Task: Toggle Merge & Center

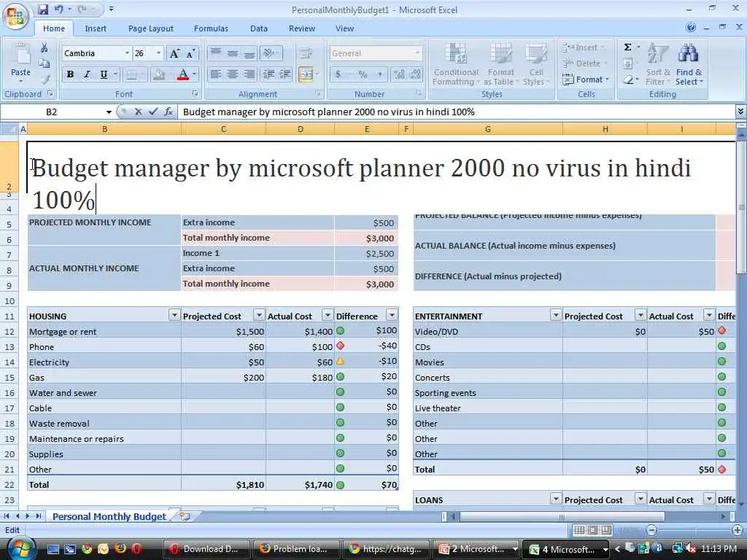Action: pyautogui.click(x=306, y=74)
